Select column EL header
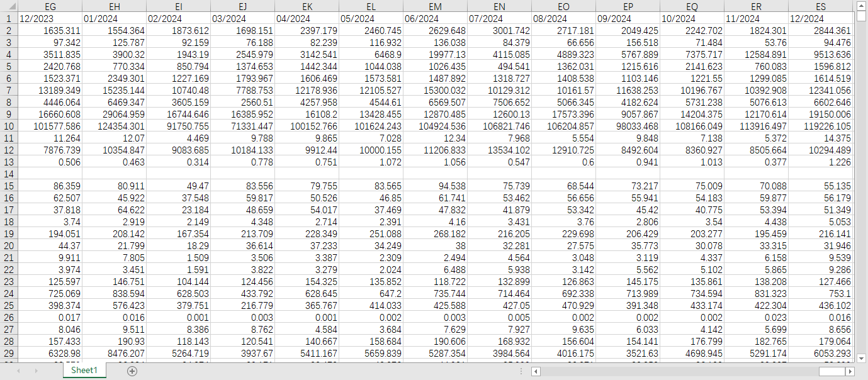 pos(371,6)
